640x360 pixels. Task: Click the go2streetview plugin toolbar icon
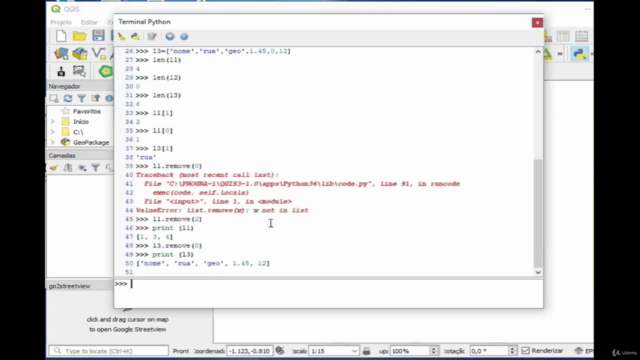pyautogui.click(x=61, y=71)
